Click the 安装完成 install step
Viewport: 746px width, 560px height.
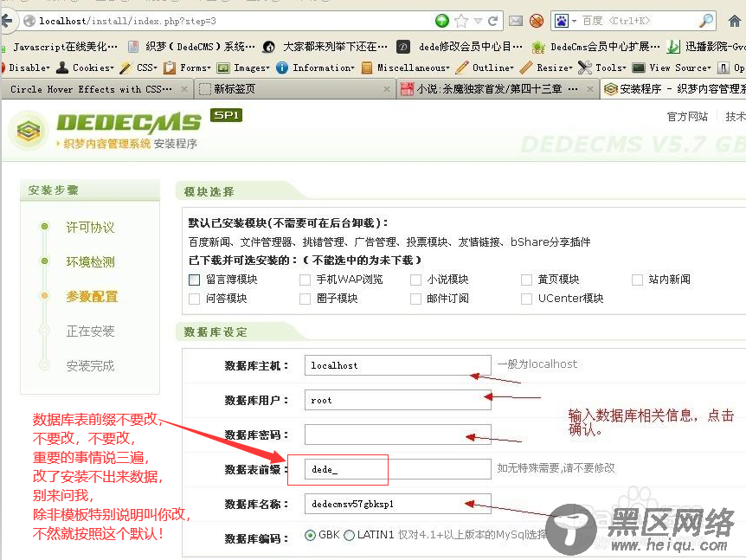click(90, 366)
